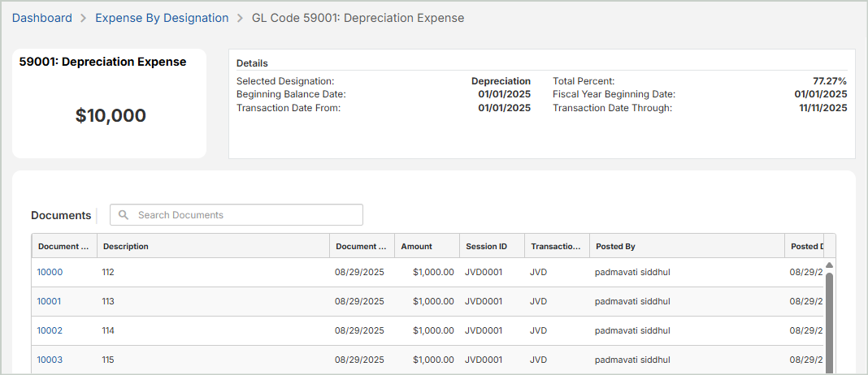The image size is (868, 375).
Task: Sort by Session ID column header
Action: [x=486, y=246]
